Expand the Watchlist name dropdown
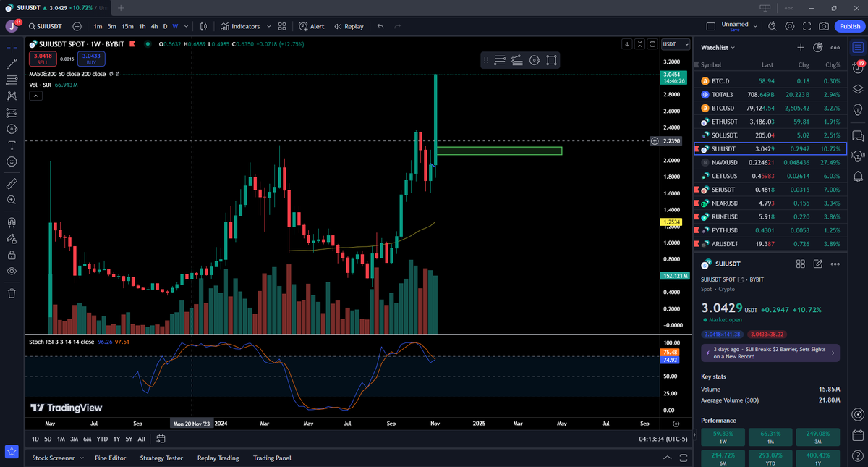Viewport: 868px width, 467px height. coord(718,47)
